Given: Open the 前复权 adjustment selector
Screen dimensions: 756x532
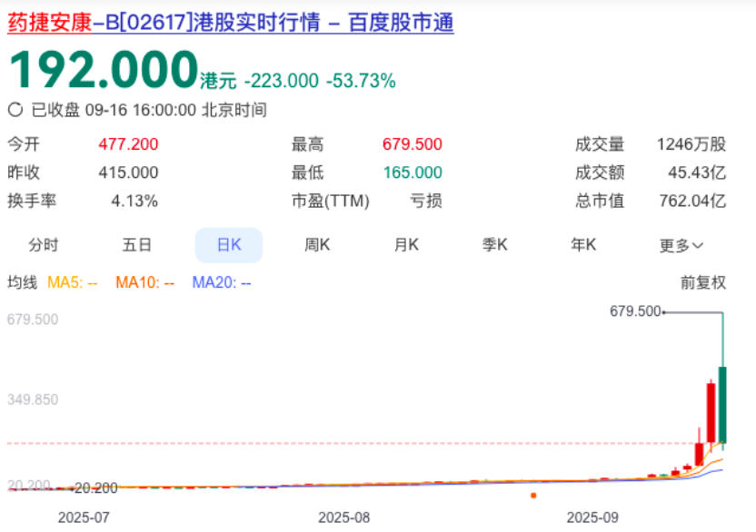Looking at the screenshot, I should (703, 282).
